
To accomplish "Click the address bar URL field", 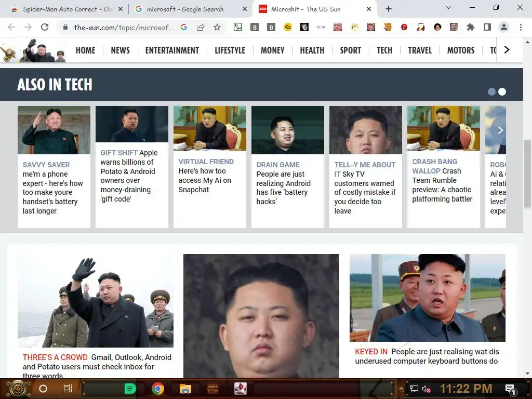I will (x=124, y=27).
